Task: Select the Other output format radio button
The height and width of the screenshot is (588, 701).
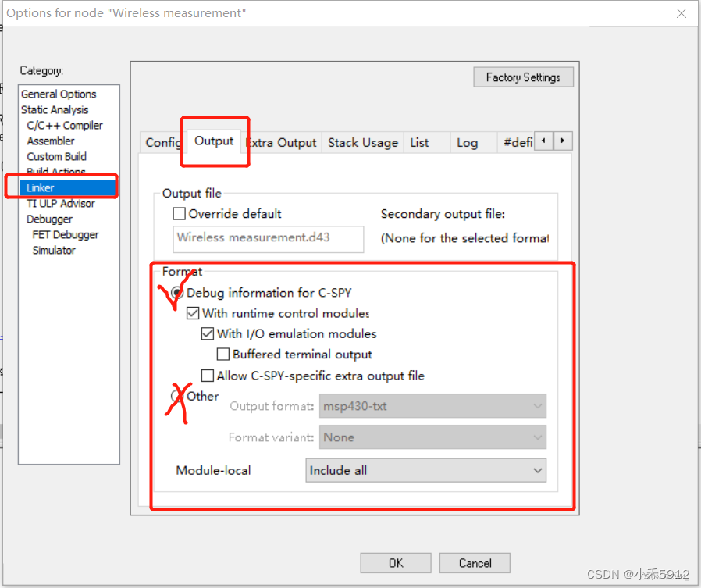Action: [179, 396]
